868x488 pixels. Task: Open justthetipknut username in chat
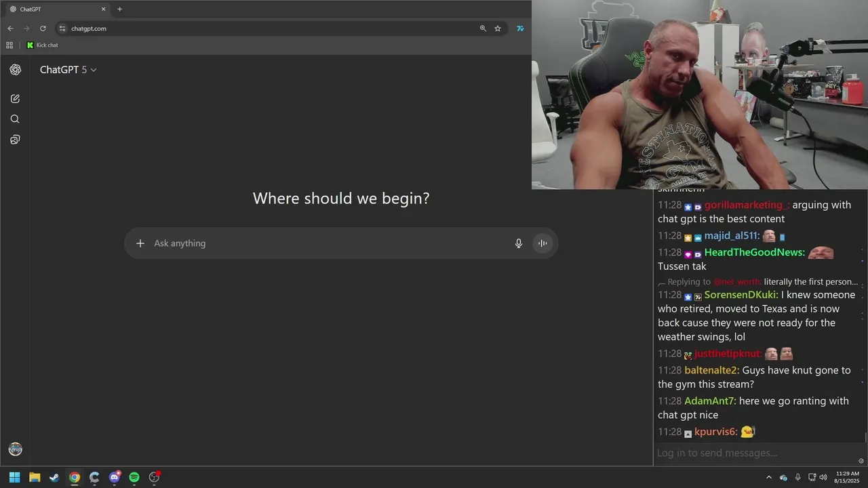pyautogui.click(x=728, y=354)
